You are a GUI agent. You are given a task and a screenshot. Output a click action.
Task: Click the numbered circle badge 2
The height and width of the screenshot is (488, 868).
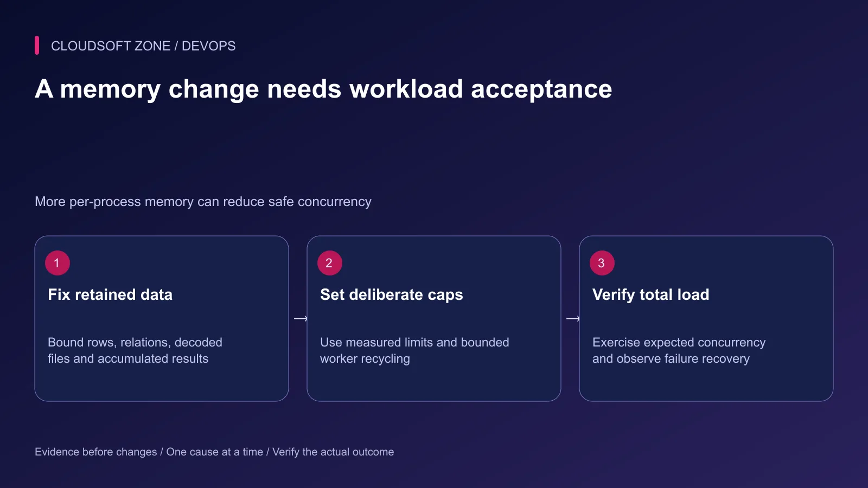point(330,263)
